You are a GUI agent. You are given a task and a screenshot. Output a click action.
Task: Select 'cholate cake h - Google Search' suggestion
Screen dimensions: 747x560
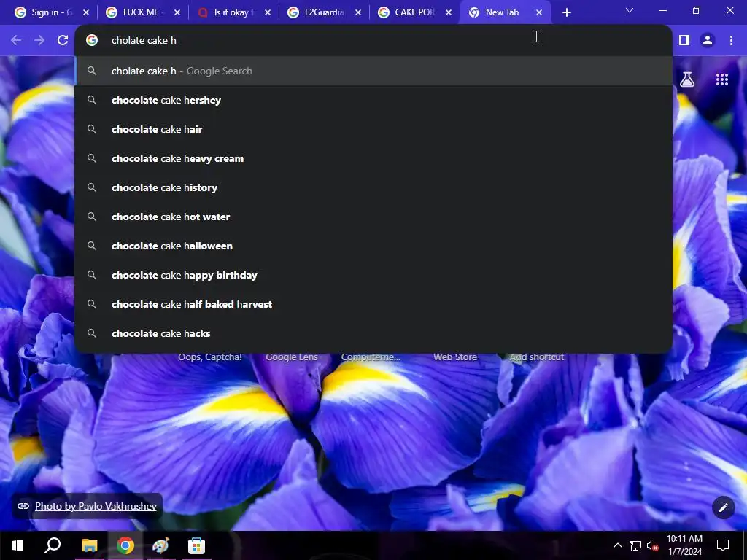(373, 71)
